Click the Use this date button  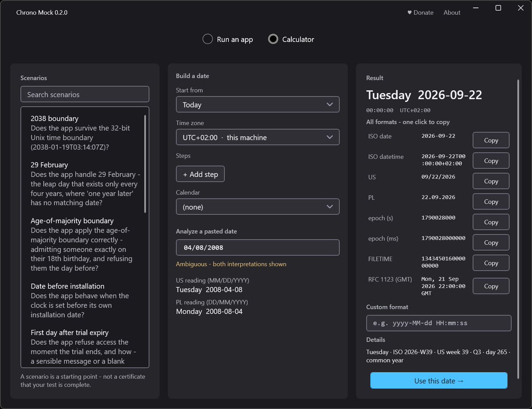pyautogui.click(x=438, y=381)
